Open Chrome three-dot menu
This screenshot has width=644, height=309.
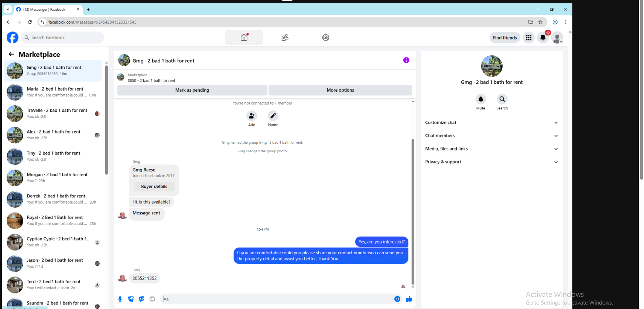(566, 22)
